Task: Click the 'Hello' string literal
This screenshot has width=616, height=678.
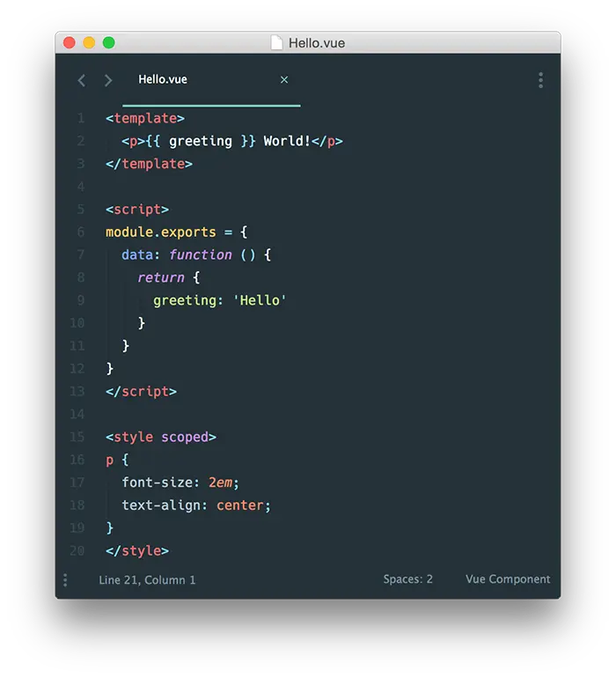Action: click(x=260, y=300)
